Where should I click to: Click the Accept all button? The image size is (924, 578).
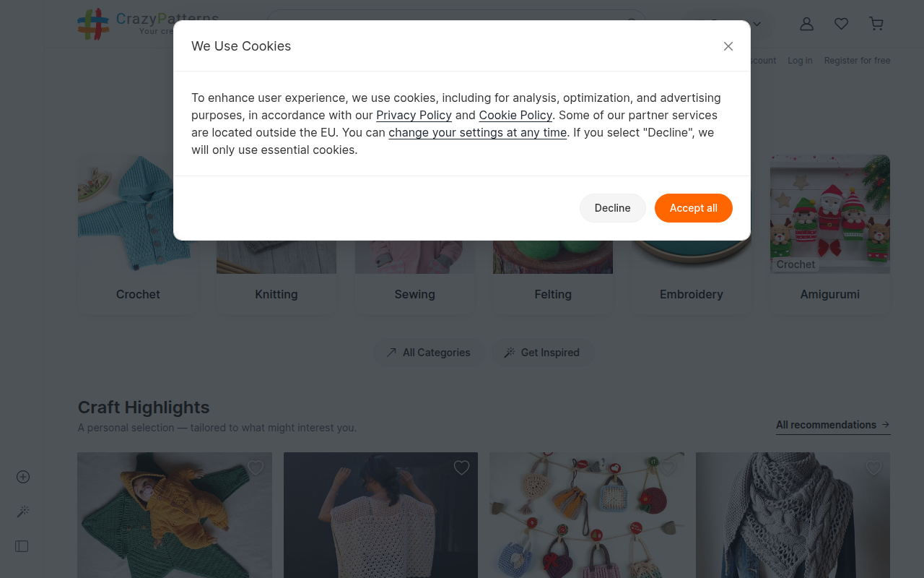click(x=694, y=208)
